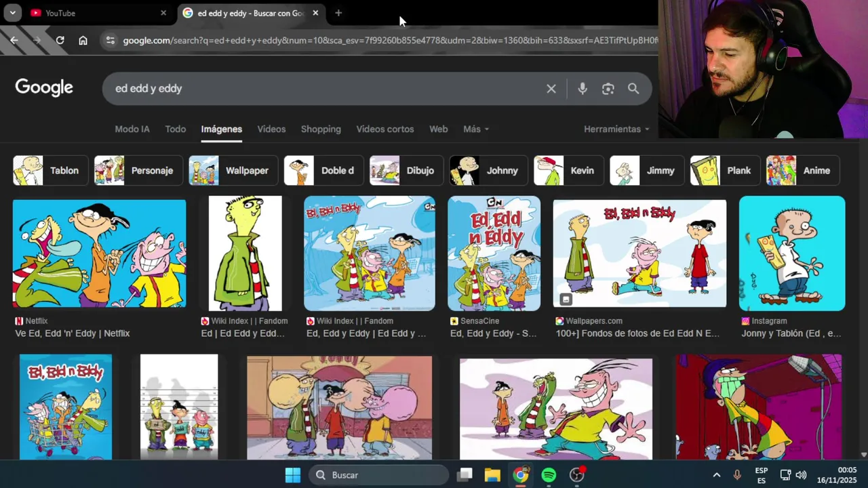The image size is (868, 488).
Task: Select the Todo results tab
Action: (176, 129)
